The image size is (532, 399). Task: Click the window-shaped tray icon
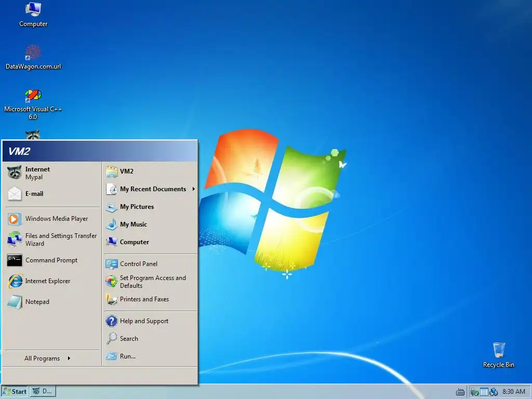click(484, 392)
